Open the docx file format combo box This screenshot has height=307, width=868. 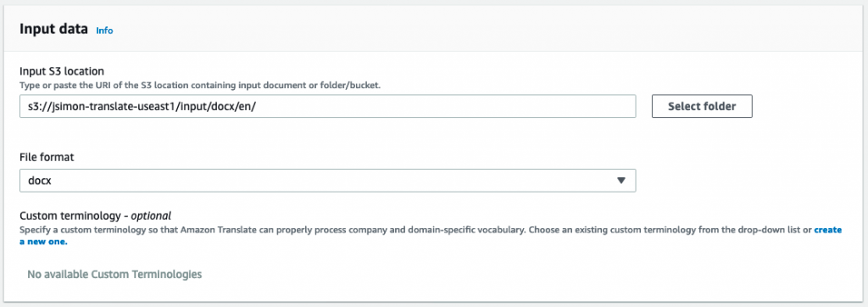tap(327, 181)
